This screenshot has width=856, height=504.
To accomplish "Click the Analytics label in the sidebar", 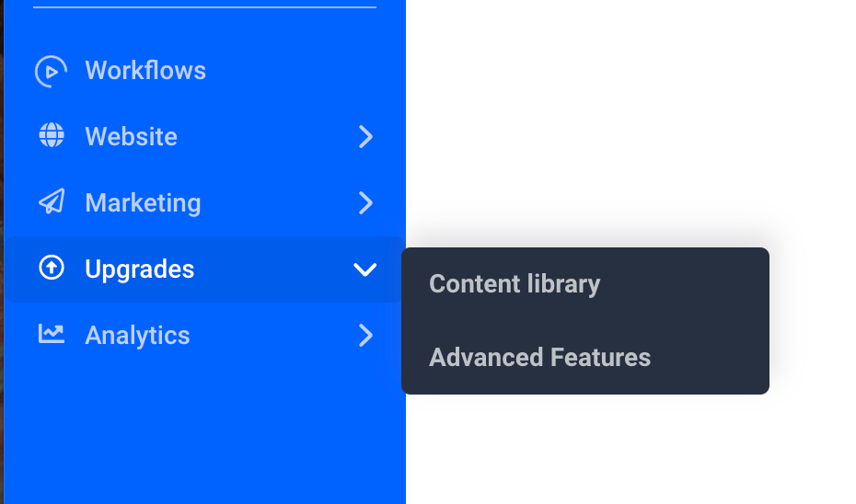I will point(137,336).
